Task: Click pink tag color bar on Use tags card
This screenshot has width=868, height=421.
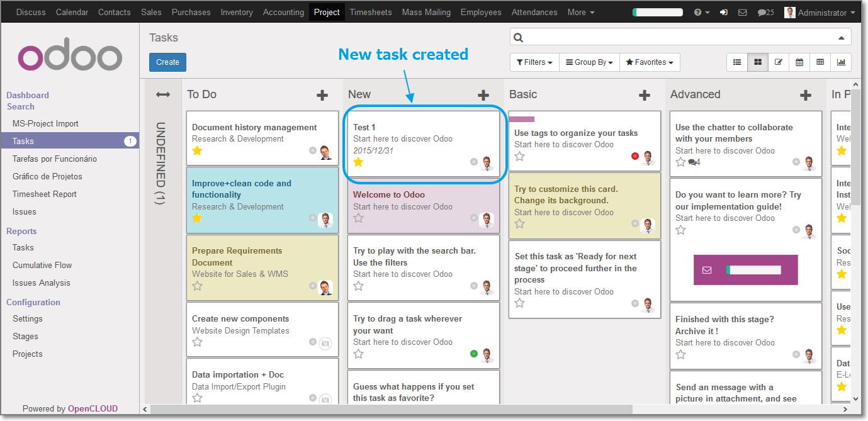Action: [522, 119]
